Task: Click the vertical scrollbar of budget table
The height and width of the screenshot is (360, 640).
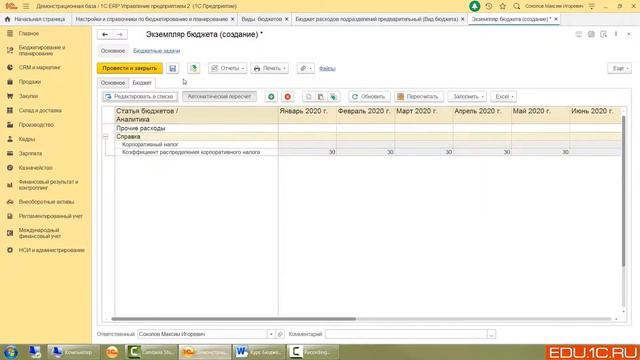Action: [623, 191]
